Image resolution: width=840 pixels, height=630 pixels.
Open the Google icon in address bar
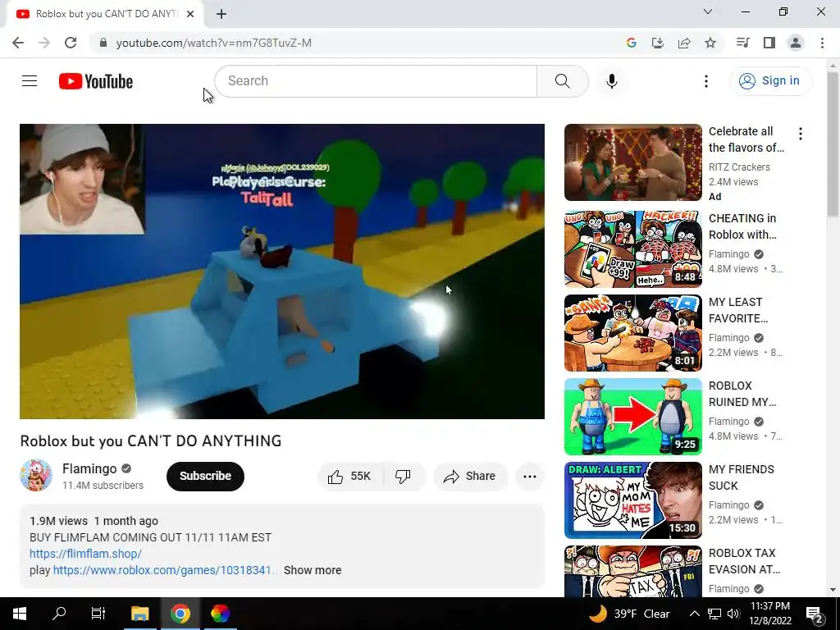click(x=631, y=43)
